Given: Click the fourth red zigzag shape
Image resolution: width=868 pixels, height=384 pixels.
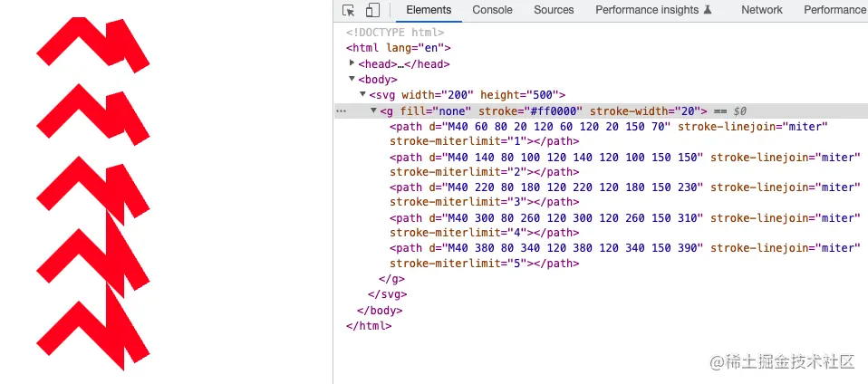Looking at the screenshot, I should [93, 255].
